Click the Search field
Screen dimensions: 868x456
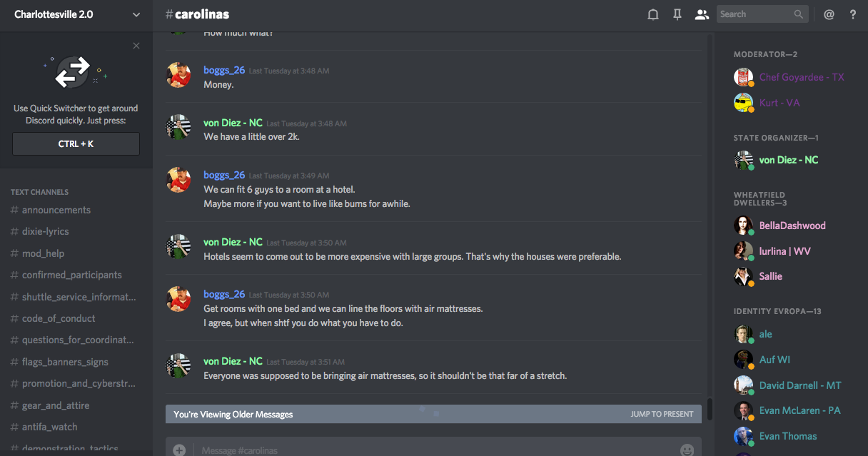tap(757, 14)
